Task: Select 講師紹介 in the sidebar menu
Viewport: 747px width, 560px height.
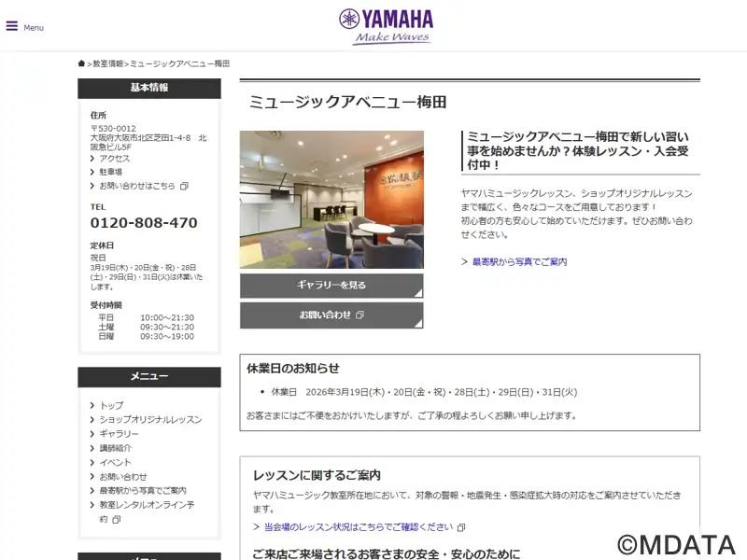Action: point(115,448)
